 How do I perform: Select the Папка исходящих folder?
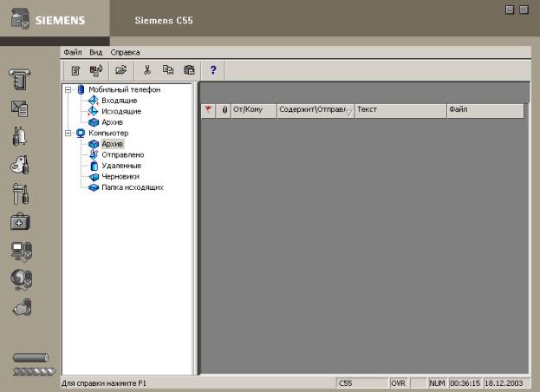point(133,187)
